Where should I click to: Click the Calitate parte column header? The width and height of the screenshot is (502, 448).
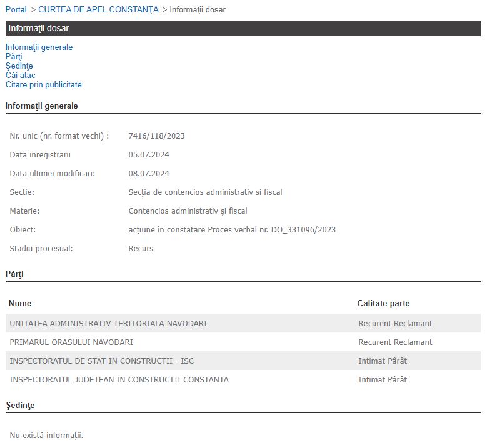coord(383,303)
